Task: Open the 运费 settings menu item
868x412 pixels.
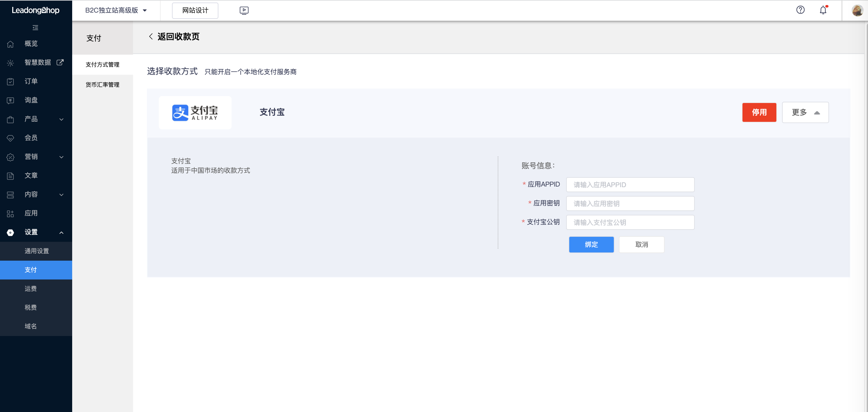Action: (x=31, y=289)
